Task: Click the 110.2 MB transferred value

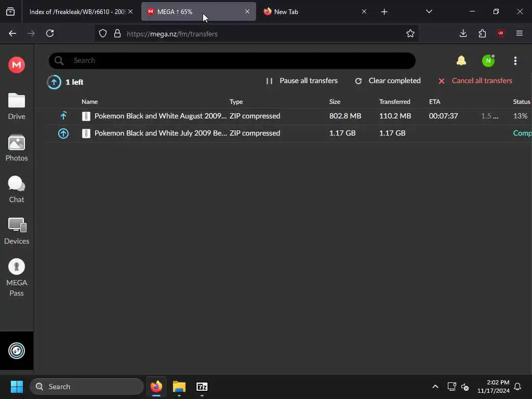Action: [395, 116]
